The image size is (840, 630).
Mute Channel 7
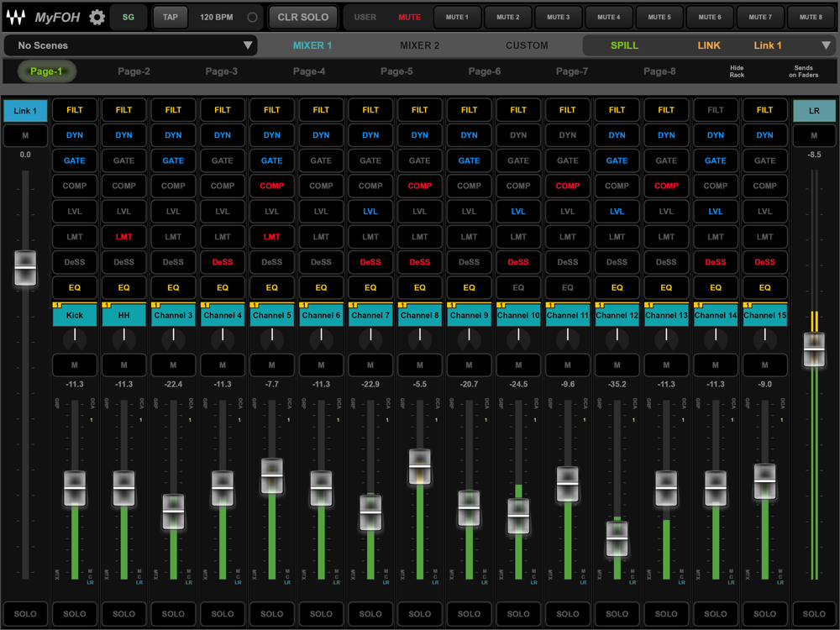pyautogui.click(x=370, y=365)
